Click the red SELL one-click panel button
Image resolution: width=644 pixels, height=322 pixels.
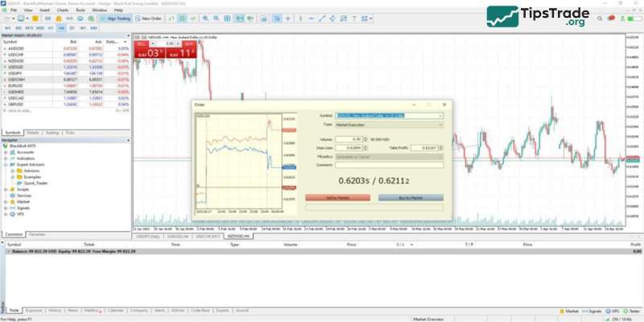143,52
